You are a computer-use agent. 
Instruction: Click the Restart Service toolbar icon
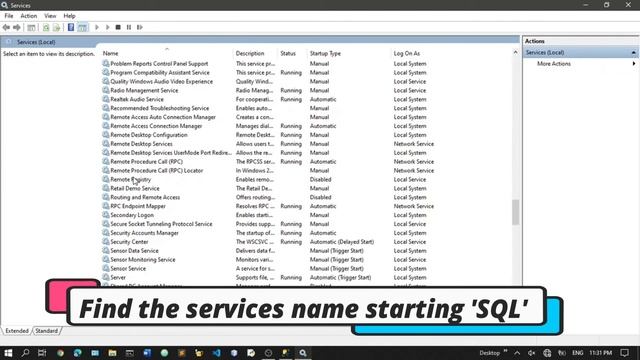click(x=140, y=27)
